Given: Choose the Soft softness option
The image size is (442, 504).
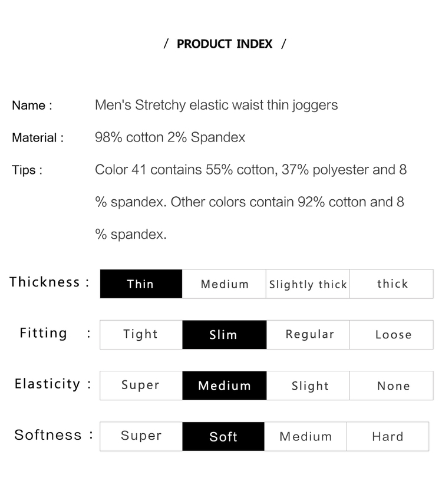Looking at the screenshot, I should [223, 436].
